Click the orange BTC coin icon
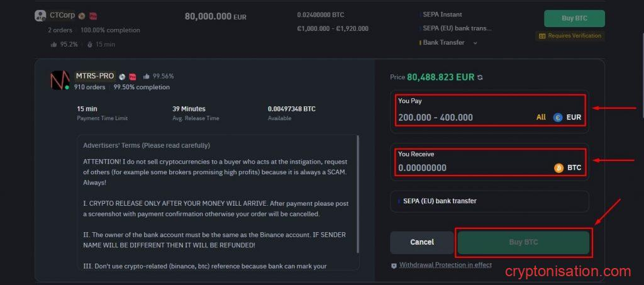 pos(558,168)
